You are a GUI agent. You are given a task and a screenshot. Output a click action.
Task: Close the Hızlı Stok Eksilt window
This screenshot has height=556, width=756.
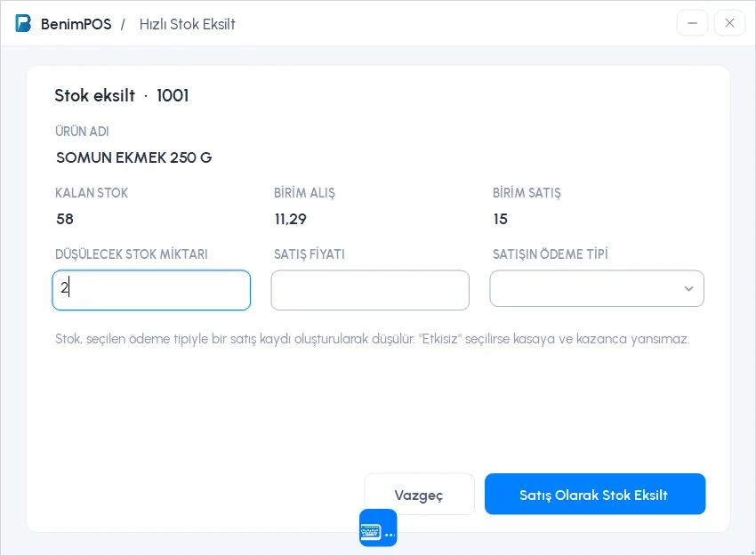click(729, 22)
